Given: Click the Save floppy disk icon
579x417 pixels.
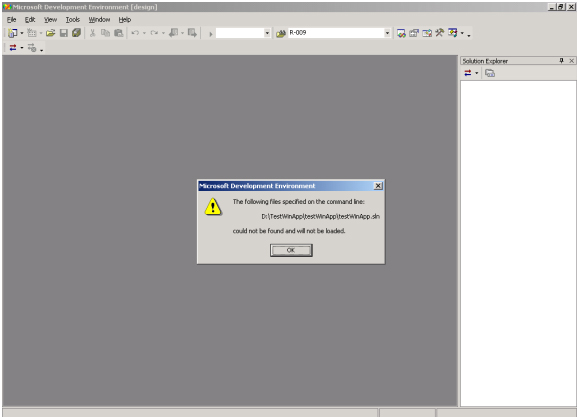Looking at the screenshot, I should 64,33.
